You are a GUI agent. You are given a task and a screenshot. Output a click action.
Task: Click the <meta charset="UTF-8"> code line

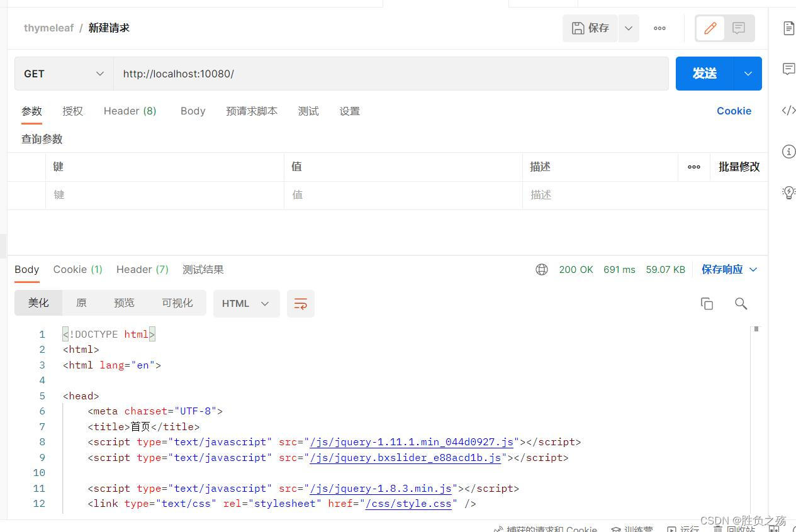pos(155,411)
